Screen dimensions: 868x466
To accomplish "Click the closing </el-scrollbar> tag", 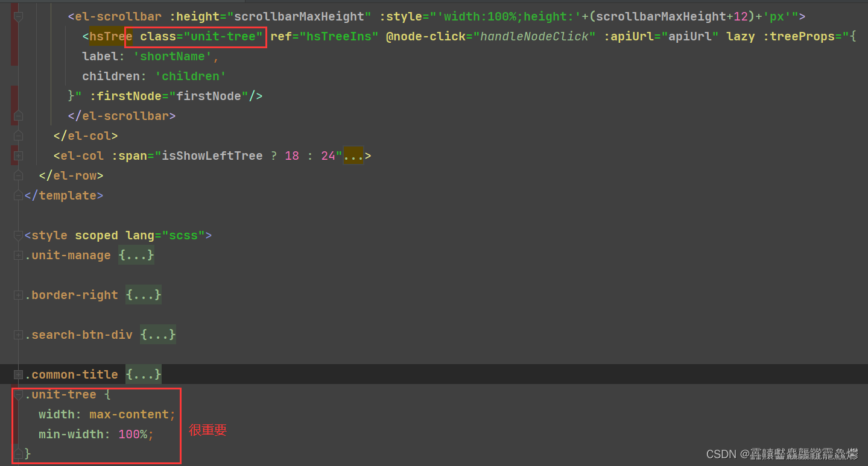I will 122,116.
